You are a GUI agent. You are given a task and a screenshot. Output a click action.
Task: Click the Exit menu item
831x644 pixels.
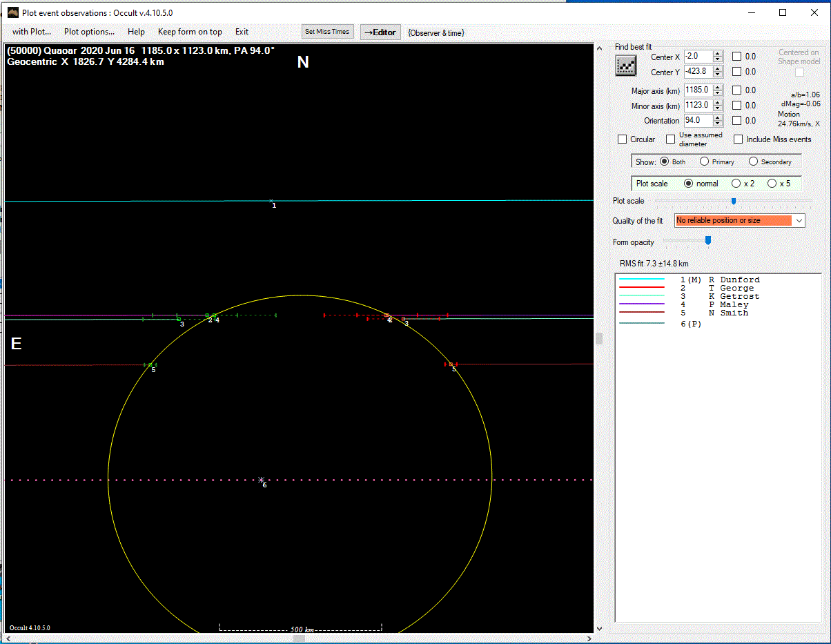coord(242,32)
